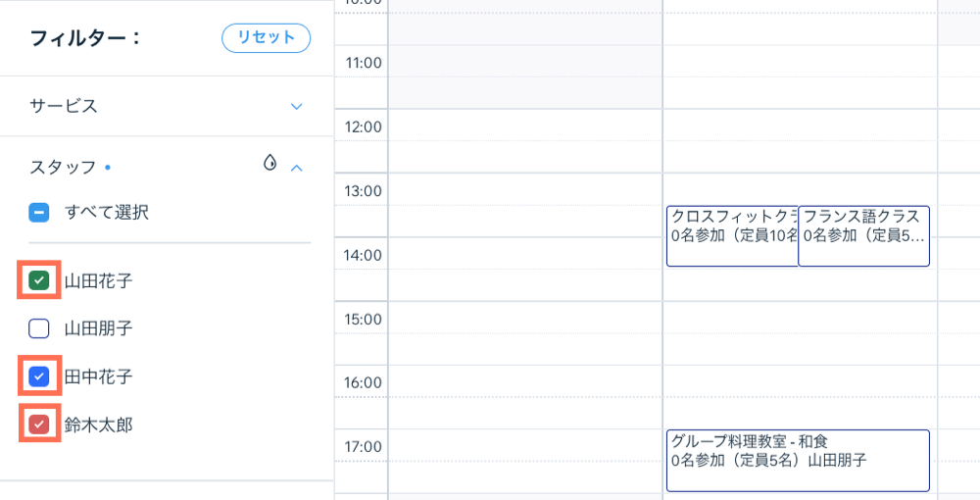Uncheck the blue 田中花子 checkbox
This screenshot has width=980, height=500.
click(39, 375)
